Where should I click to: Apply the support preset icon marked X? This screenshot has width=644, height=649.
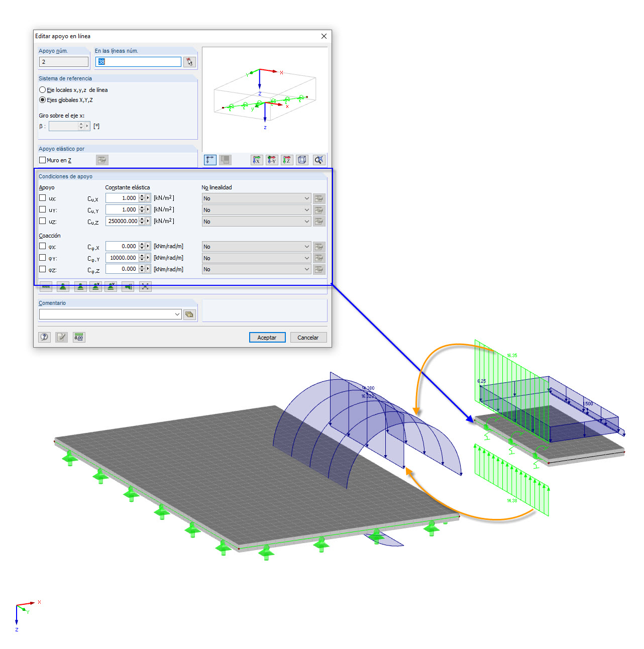[95, 286]
